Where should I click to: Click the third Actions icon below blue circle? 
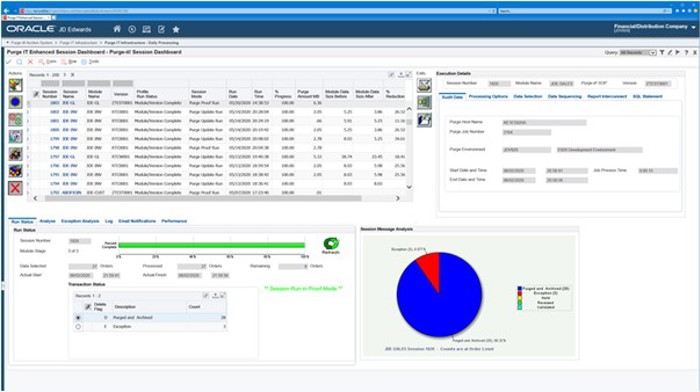(x=15, y=119)
